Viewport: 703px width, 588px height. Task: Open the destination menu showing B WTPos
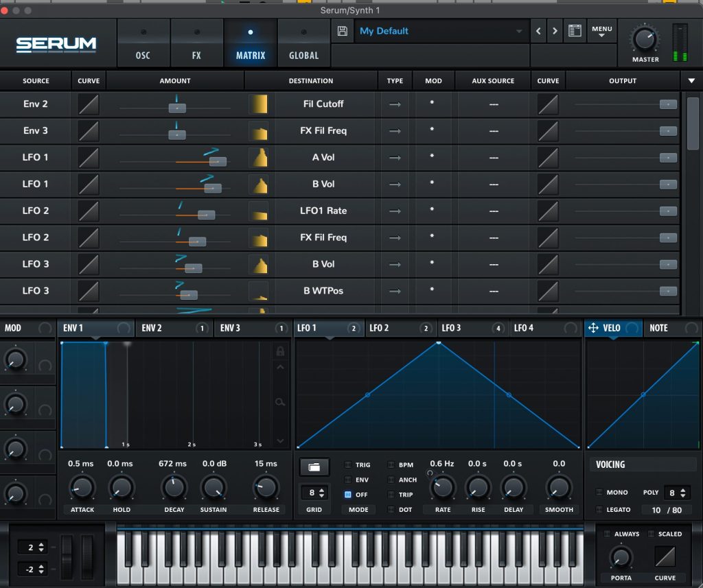(323, 291)
